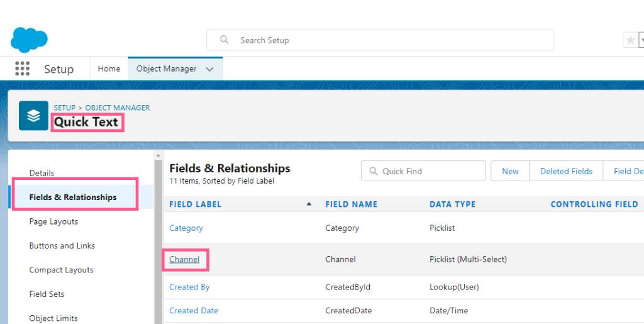Click the favorites star icon
Viewport: 644px width, 324px height.
(x=630, y=40)
